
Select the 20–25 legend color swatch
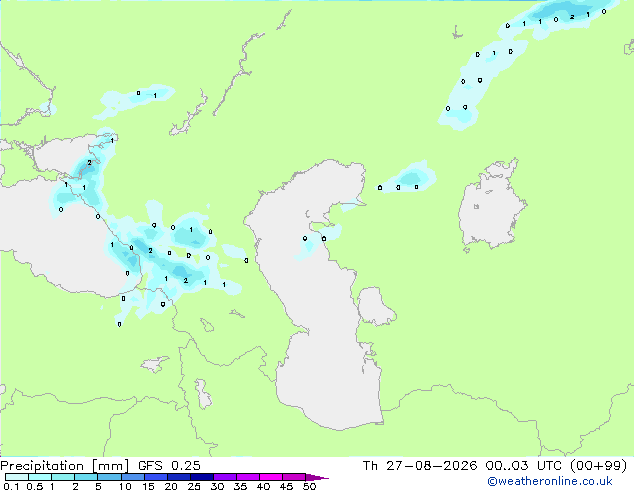178,477
